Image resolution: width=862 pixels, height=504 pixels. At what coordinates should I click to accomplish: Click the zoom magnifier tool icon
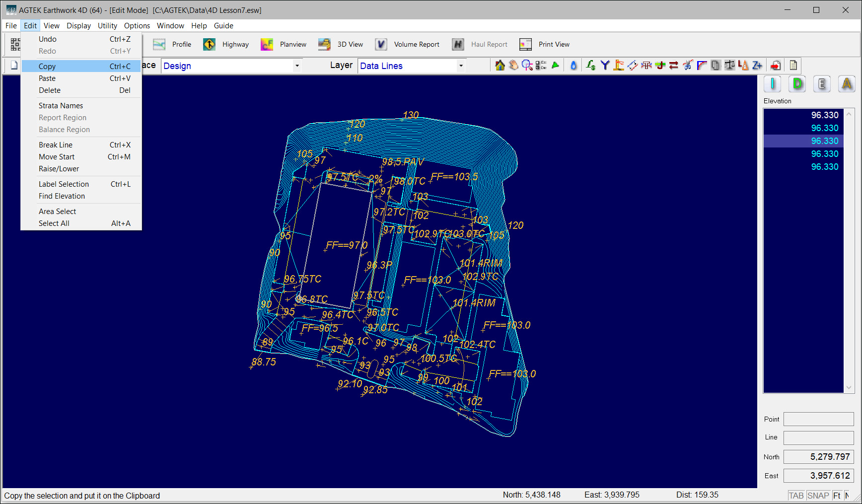click(527, 66)
